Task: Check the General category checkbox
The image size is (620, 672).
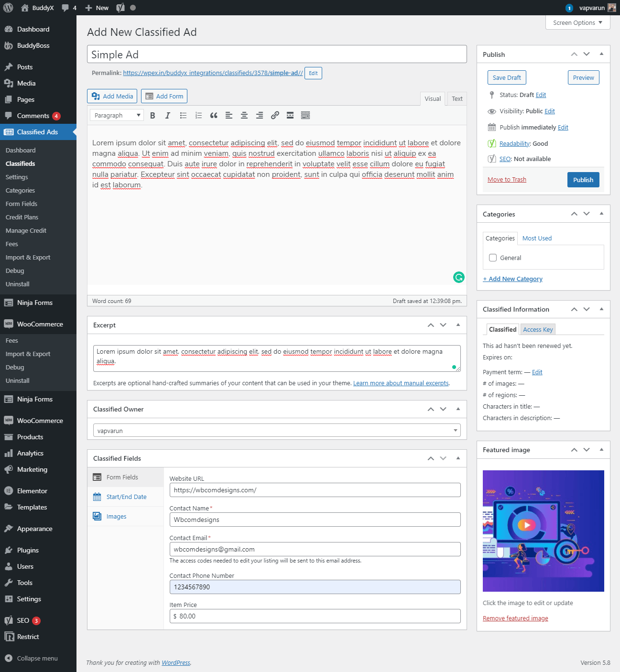Action: coord(493,258)
